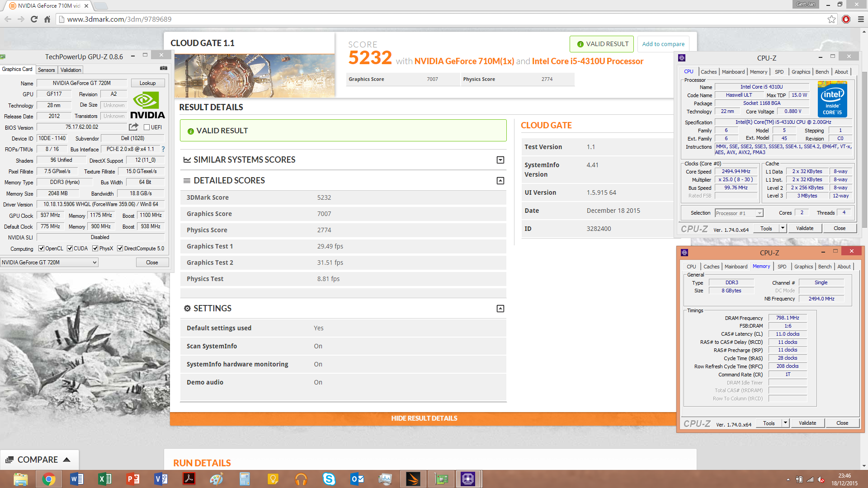Click Hide Result Details bar

[x=424, y=418]
